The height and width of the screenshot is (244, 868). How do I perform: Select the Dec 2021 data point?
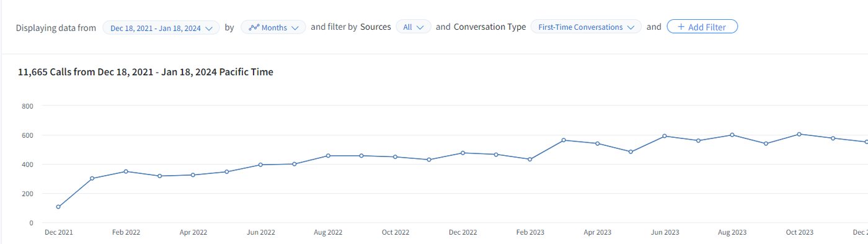[58, 207]
